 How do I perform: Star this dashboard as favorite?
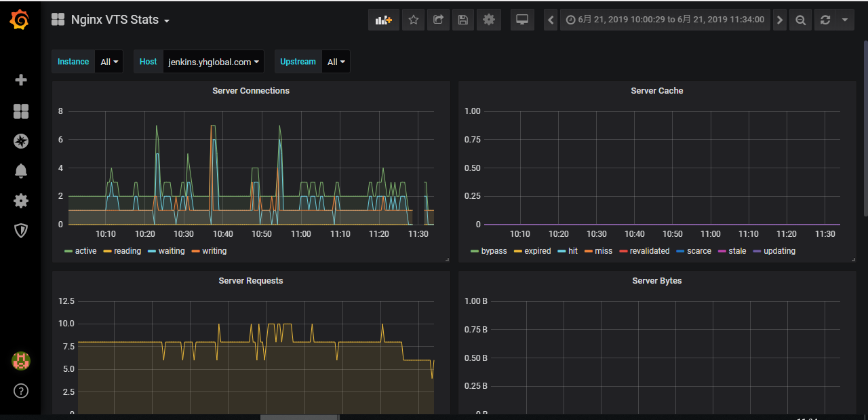point(413,20)
